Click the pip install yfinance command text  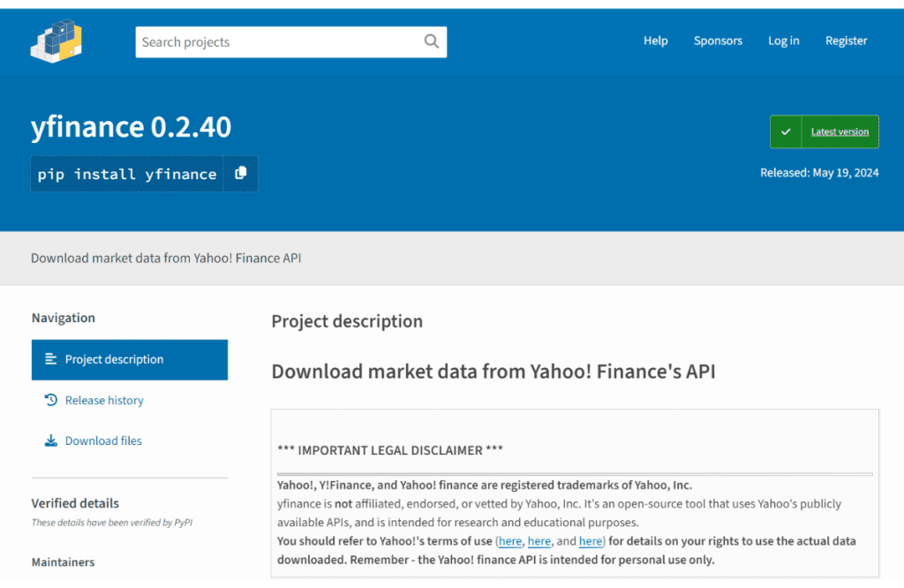pos(127,174)
